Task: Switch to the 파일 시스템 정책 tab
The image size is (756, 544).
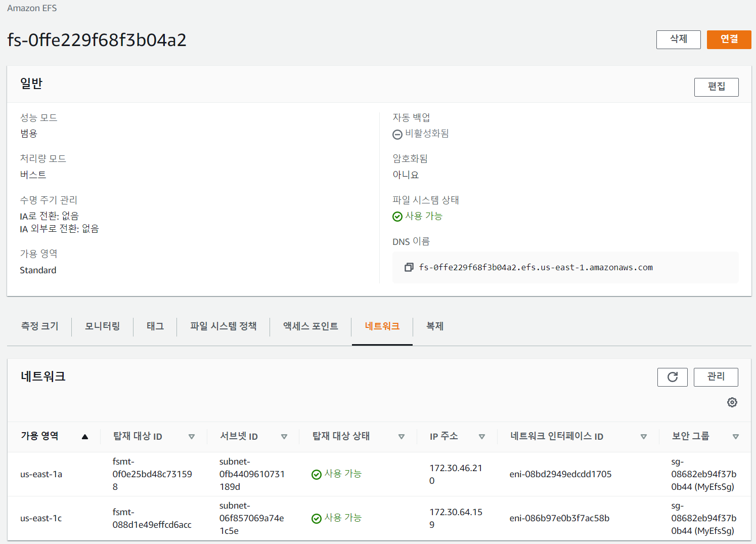Action: pyautogui.click(x=223, y=326)
